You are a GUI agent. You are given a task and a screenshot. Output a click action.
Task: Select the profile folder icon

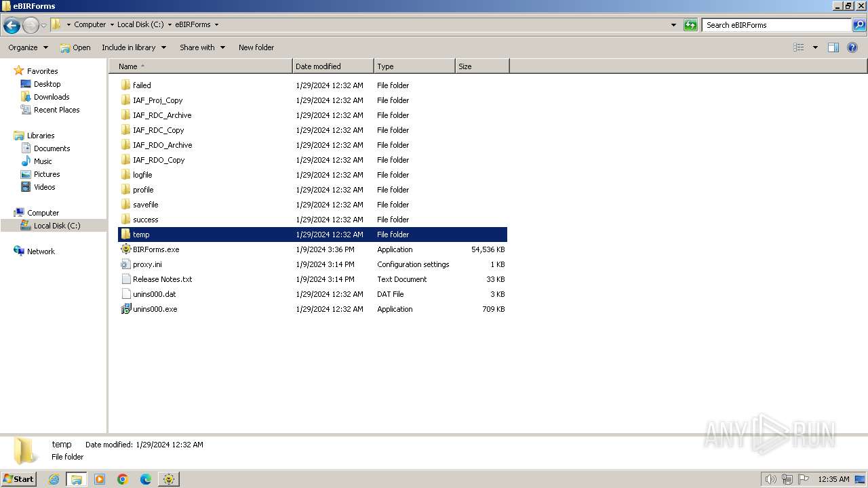[125, 190]
